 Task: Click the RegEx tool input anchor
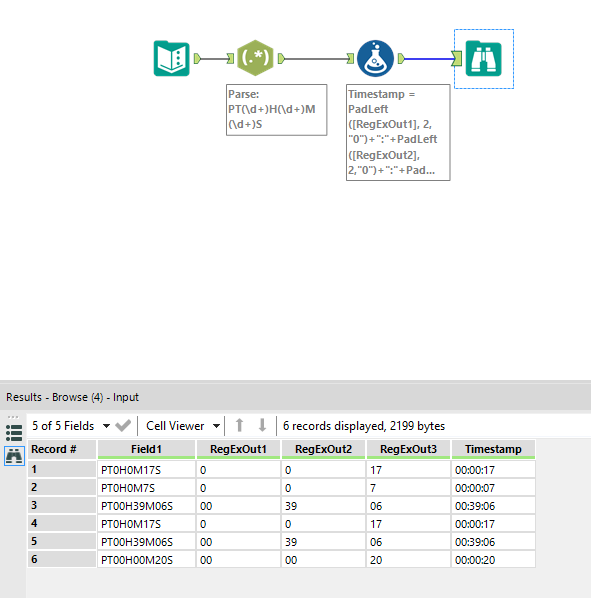click(x=230, y=58)
